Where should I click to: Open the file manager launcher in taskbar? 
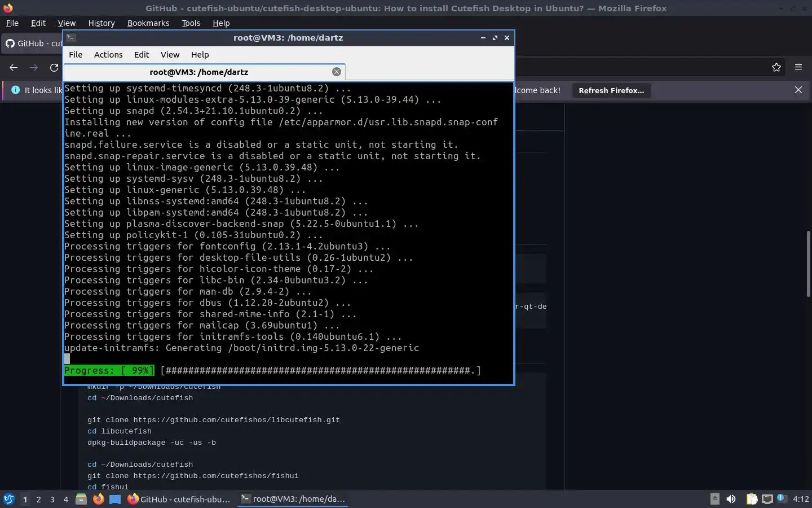81,499
